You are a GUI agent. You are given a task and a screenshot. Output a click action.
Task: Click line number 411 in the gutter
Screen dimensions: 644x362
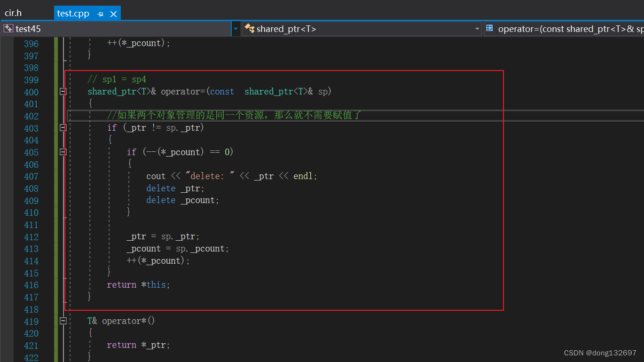click(x=31, y=225)
